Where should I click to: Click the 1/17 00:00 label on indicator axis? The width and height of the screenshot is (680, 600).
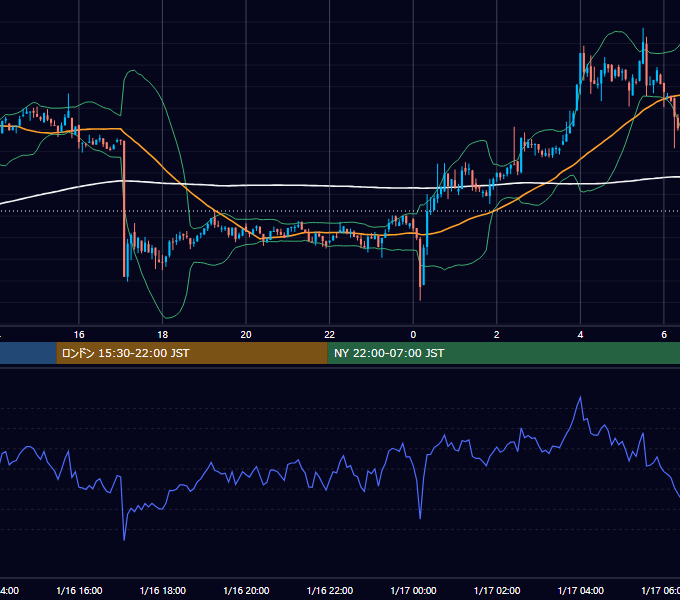pyautogui.click(x=413, y=590)
